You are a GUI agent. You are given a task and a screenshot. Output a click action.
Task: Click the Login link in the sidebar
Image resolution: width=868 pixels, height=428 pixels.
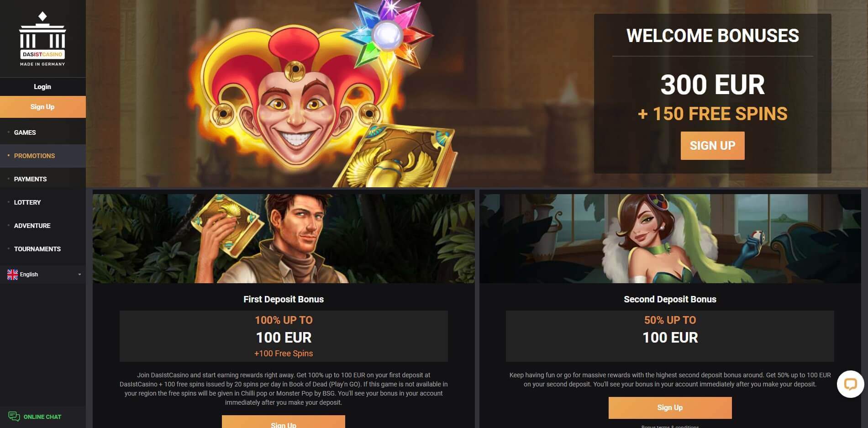[42, 87]
